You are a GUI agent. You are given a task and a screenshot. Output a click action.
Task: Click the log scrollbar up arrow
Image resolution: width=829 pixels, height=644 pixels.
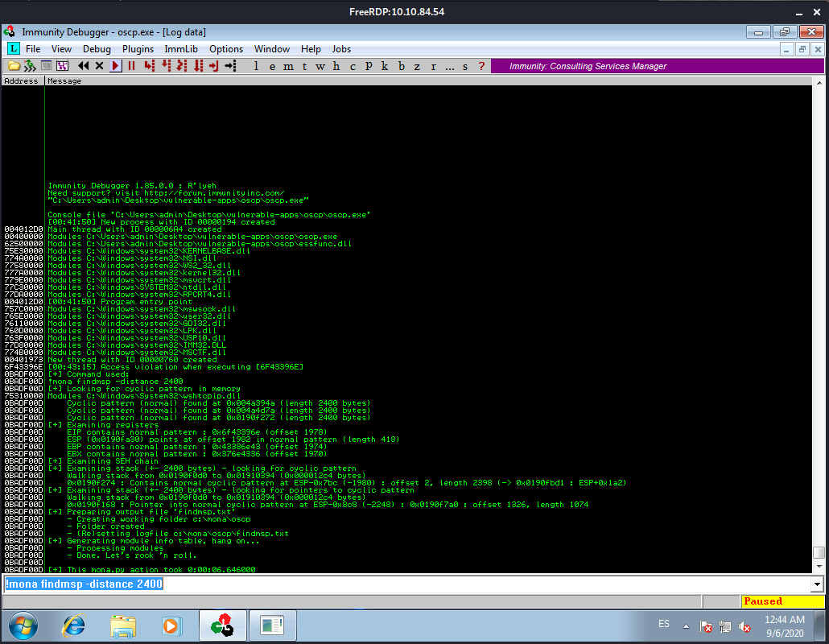[819, 83]
